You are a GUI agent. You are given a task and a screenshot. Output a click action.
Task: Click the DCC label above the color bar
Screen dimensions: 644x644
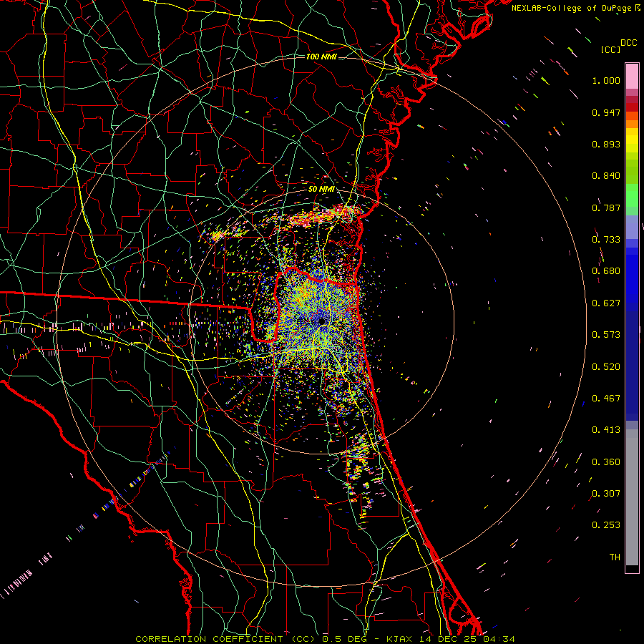pyautogui.click(x=629, y=43)
